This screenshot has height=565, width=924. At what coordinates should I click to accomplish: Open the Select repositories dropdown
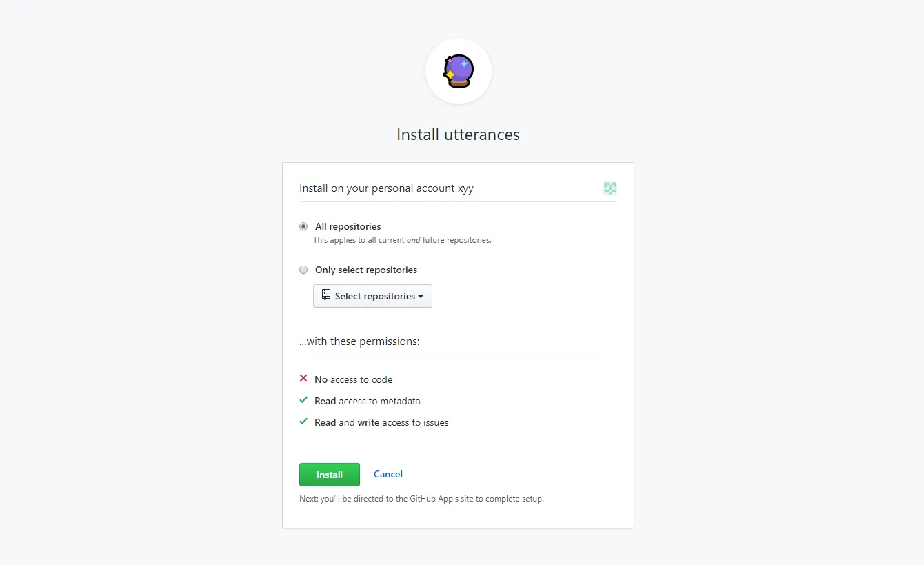(x=372, y=296)
